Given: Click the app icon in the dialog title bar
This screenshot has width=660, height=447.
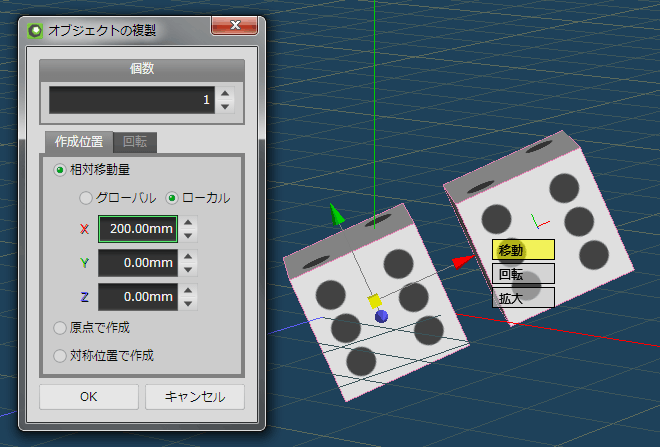Looking at the screenshot, I should [x=35, y=31].
